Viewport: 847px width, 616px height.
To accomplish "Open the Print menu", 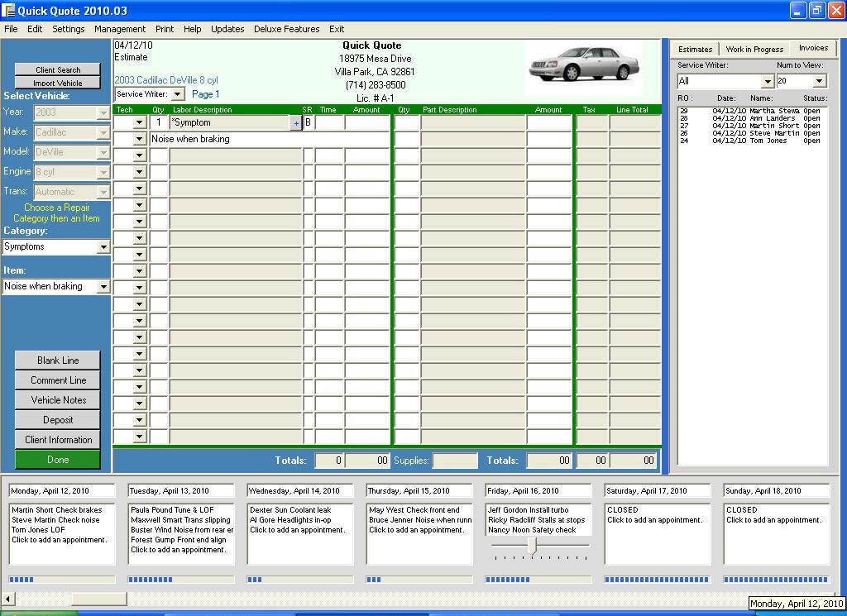I will click(165, 29).
